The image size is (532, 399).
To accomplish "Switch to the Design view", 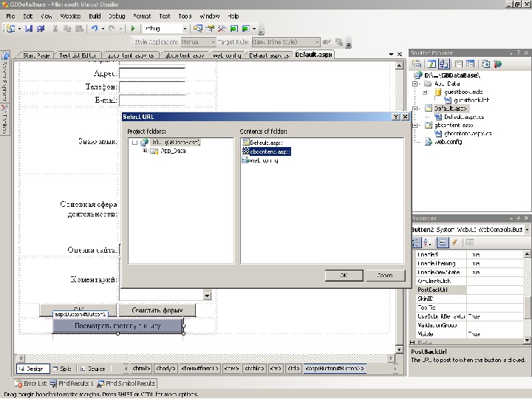I will (x=34, y=368).
